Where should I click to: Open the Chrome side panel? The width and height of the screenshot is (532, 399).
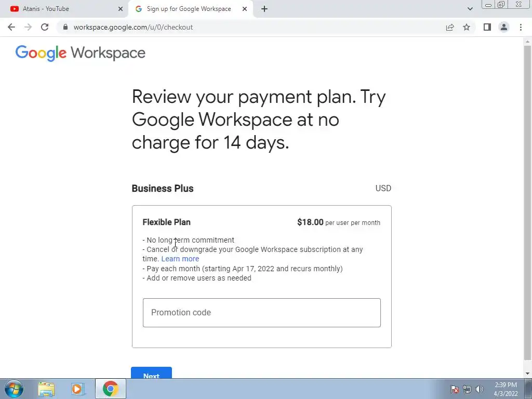[x=487, y=27]
